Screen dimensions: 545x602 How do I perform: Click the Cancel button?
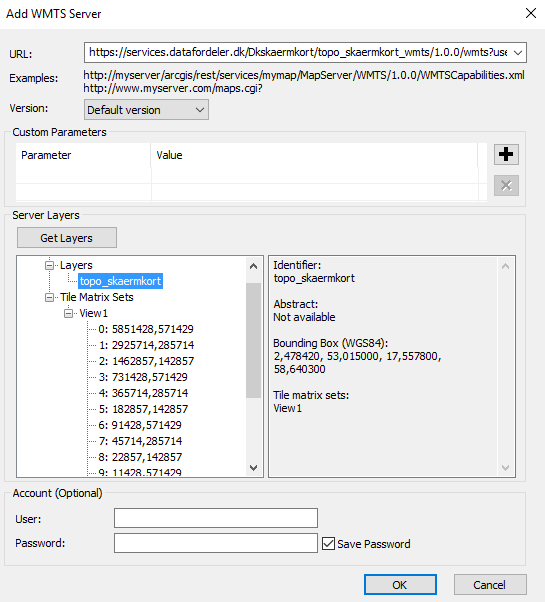[x=490, y=585]
